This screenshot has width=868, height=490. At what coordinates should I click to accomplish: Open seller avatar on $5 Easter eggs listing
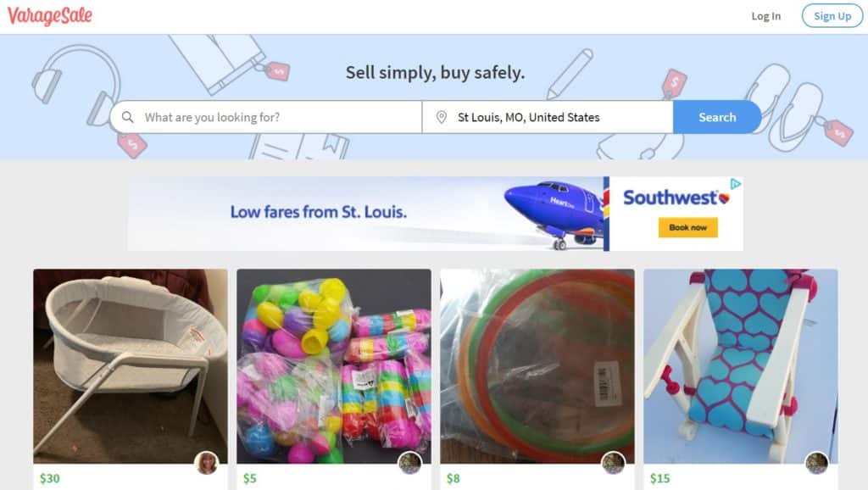pos(410,463)
